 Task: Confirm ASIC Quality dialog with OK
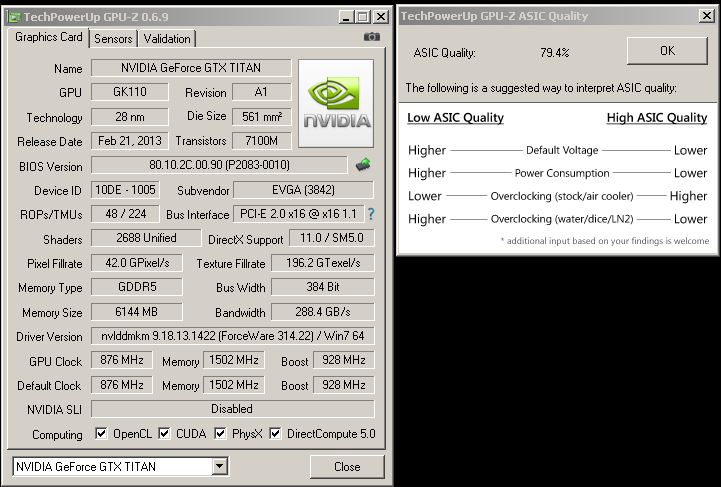[667, 51]
